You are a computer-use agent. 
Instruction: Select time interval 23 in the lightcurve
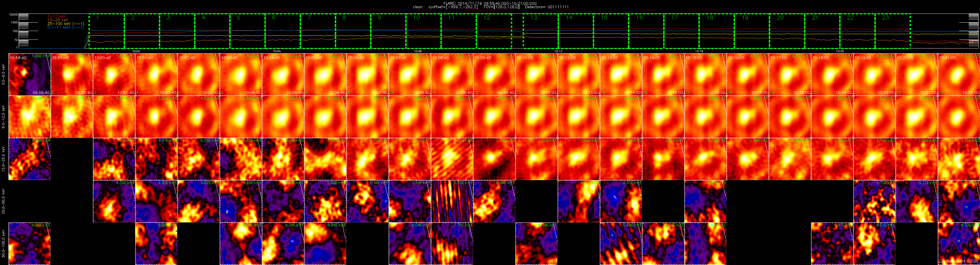[x=893, y=31]
